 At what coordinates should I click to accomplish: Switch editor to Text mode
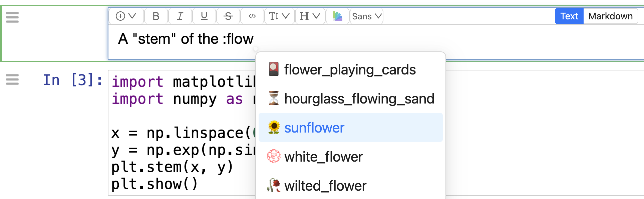(x=569, y=16)
